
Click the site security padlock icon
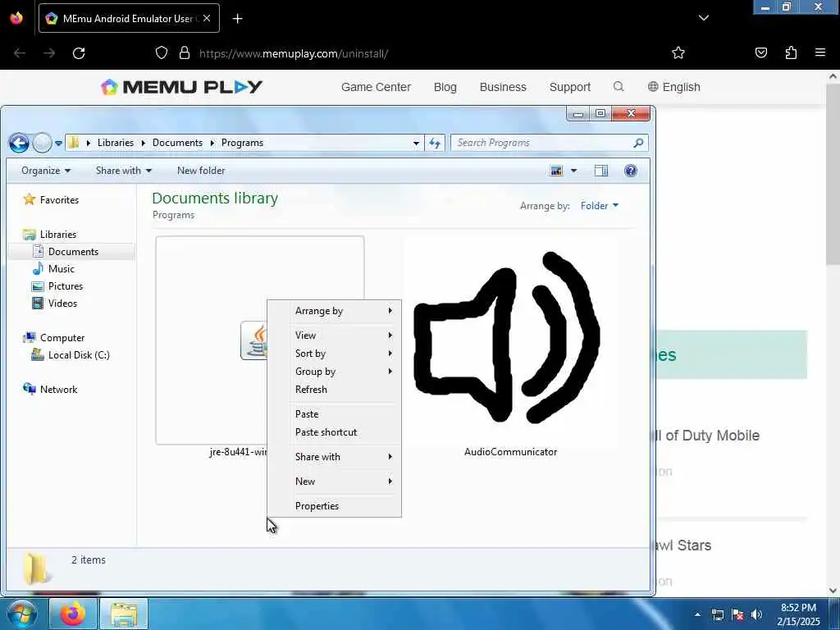click(x=185, y=53)
